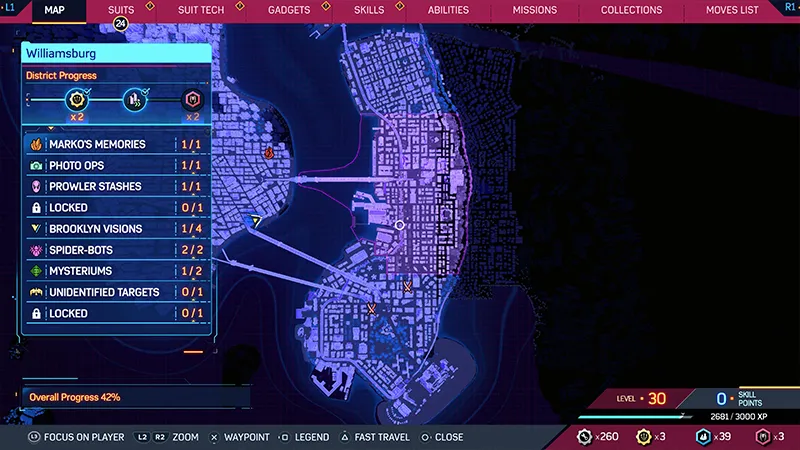Open the Suits tab
Image resolution: width=800 pixels, height=450 pixels.
tap(121, 10)
